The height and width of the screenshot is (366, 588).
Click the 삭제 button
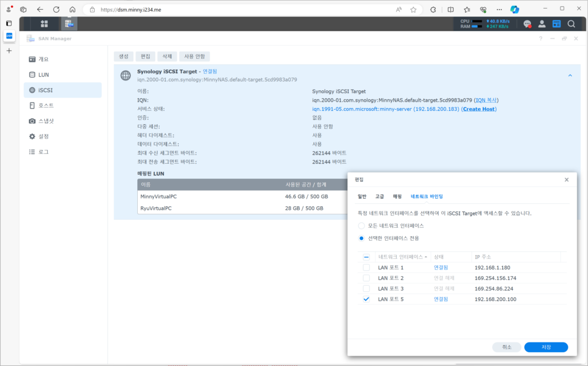tap(167, 56)
